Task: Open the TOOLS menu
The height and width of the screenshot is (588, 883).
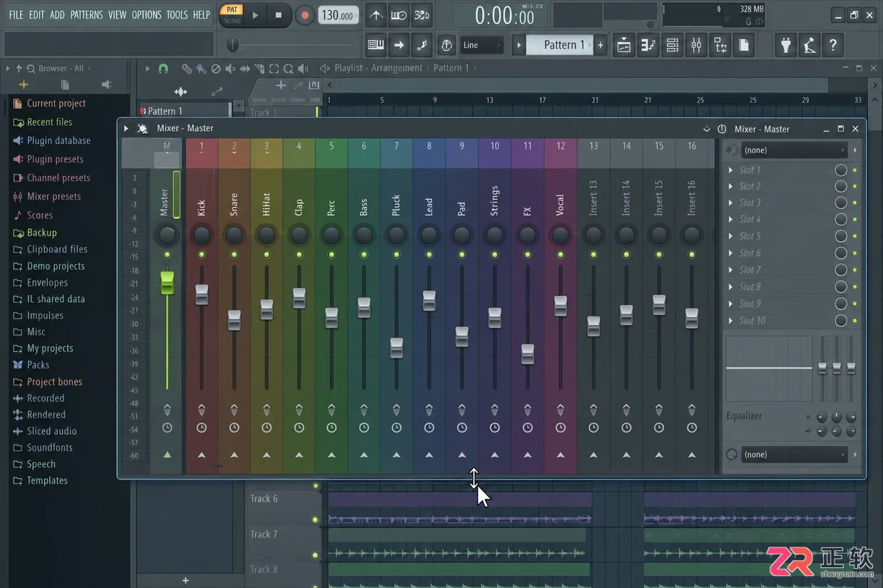Action: pos(177,14)
